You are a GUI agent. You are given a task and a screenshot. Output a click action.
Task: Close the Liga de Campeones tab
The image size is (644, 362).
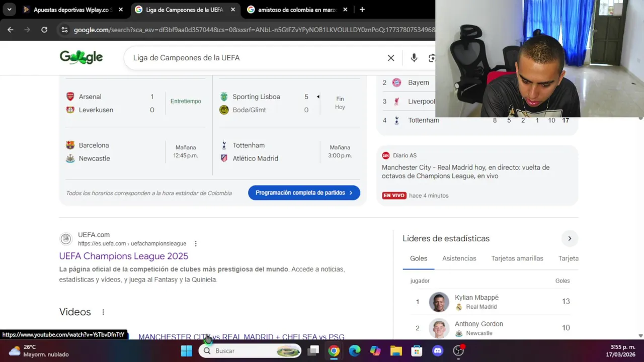coord(233,10)
